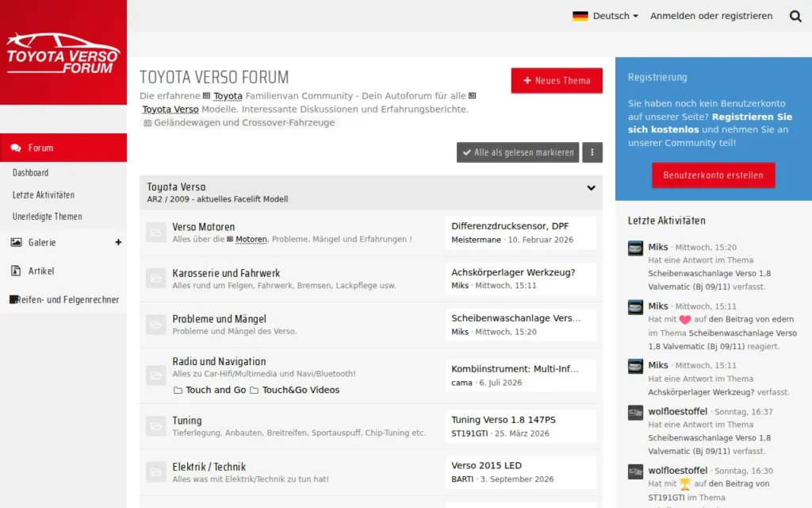This screenshot has height=508, width=812.
Task: Open thread Achskörperlager Werkzeug?
Action: click(513, 272)
